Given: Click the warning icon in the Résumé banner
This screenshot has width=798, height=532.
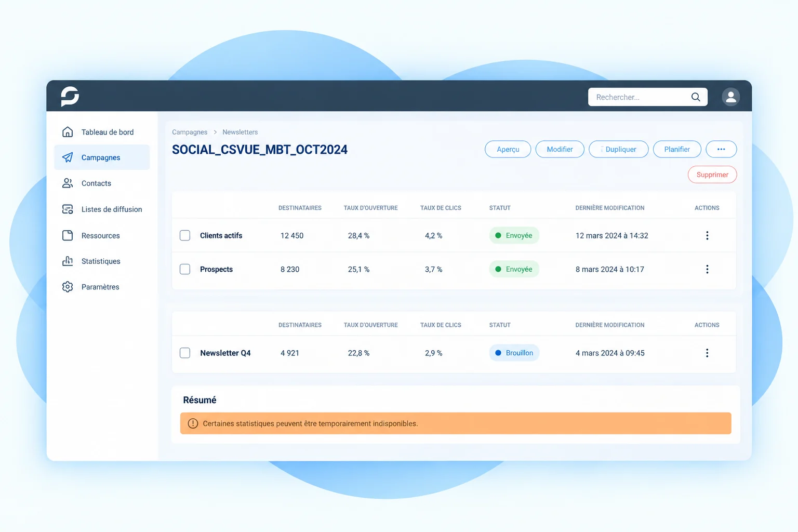Looking at the screenshot, I should click(x=193, y=423).
